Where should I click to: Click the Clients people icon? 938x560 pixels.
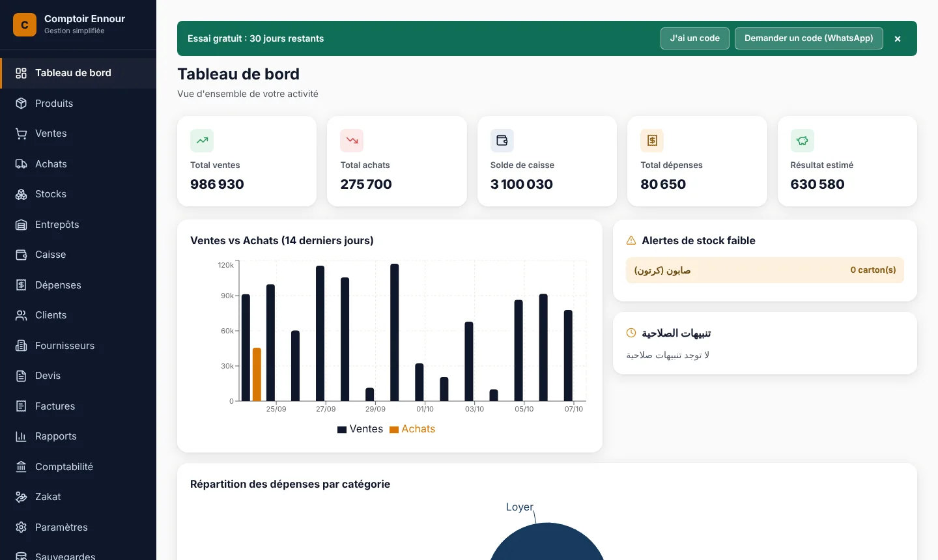click(x=21, y=315)
